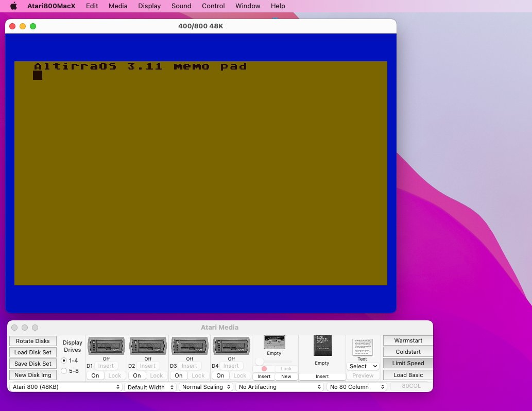Click the cassette New button
Viewport: 532px width, 411px height.
[286, 376]
